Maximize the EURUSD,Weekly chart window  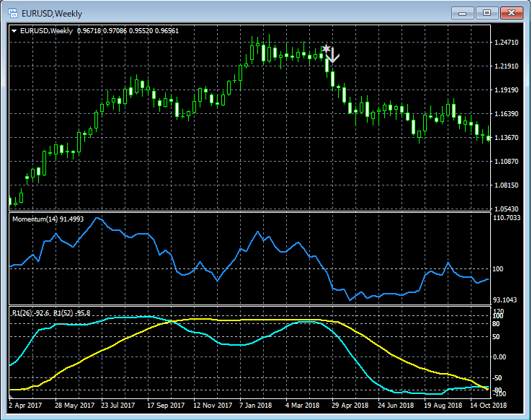487,13
